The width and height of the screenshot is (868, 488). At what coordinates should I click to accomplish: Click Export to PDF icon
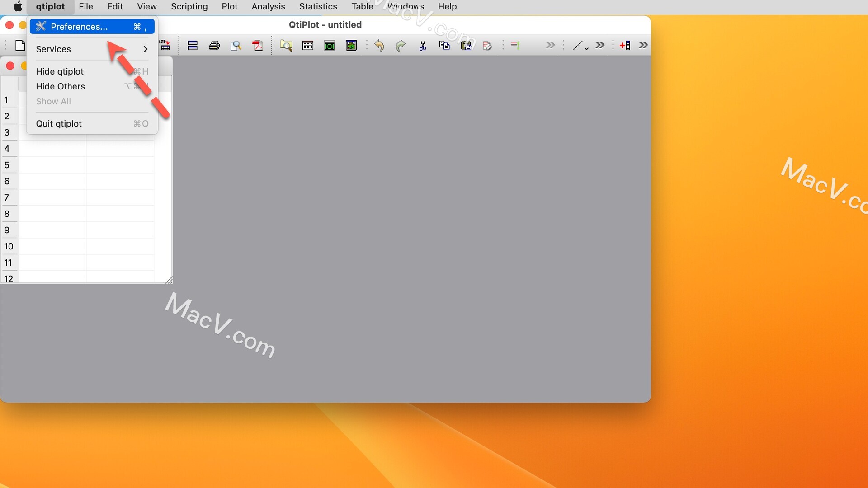258,45
